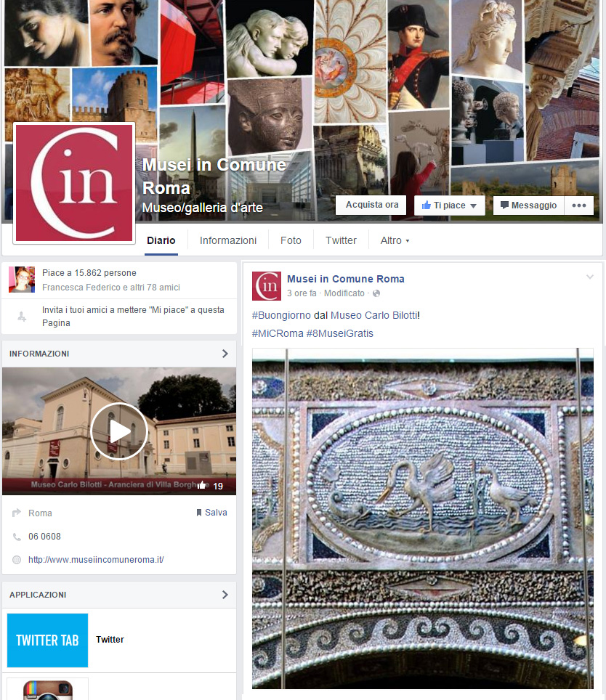Image resolution: width=606 pixels, height=700 pixels.
Task: Open the Informazioni tab
Action: pyautogui.click(x=227, y=240)
